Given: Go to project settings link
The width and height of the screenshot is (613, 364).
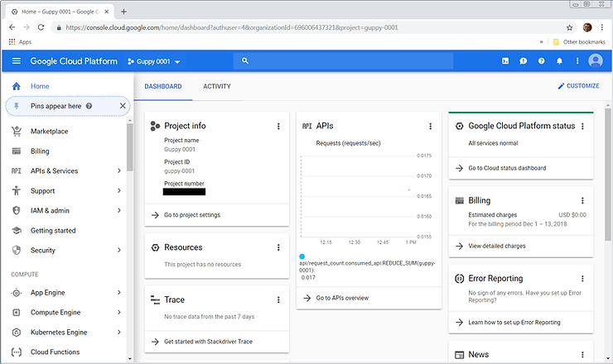Looking at the screenshot, I should pos(192,215).
